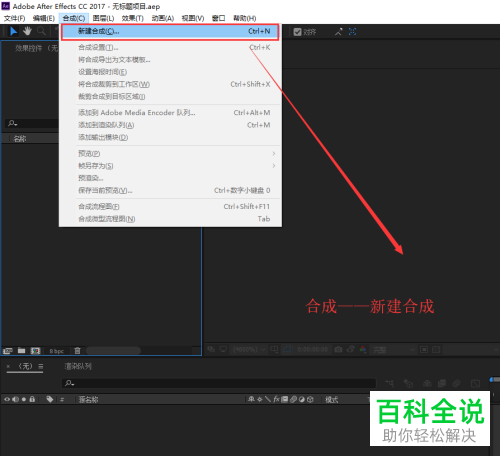Click the Interpret Footage icon in project panel
Image resolution: width=500 pixels, height=456 pixels.
[8, 351]
